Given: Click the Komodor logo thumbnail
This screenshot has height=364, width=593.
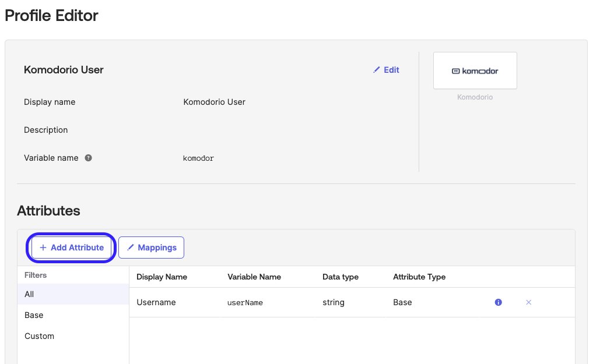Looking at the screenshot, I should (475, 70).
